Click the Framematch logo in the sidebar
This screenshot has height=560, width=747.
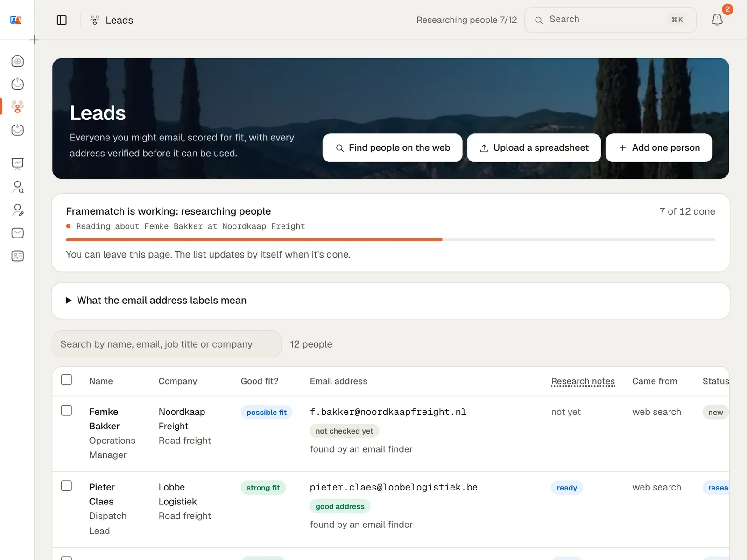pyautogui.click(x=16, y=20)
